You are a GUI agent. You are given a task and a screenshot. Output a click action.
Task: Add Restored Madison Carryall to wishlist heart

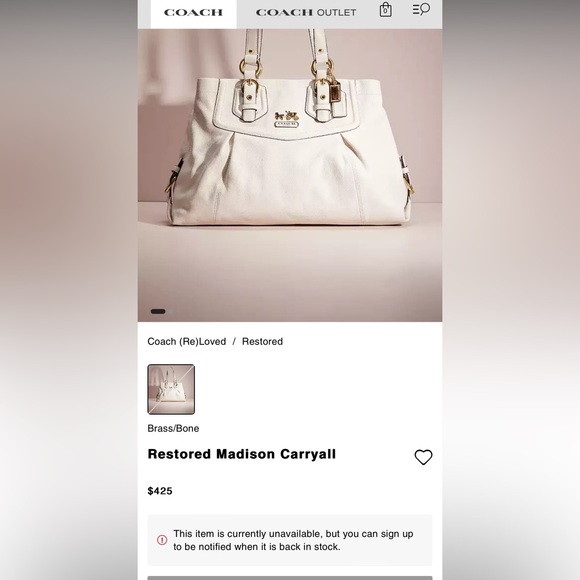pos(423,457)
